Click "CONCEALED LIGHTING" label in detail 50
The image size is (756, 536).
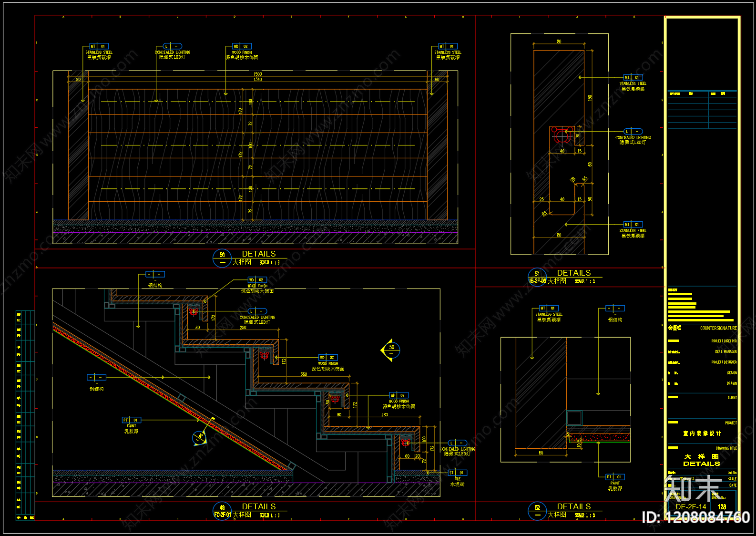[x=173, y=52]
